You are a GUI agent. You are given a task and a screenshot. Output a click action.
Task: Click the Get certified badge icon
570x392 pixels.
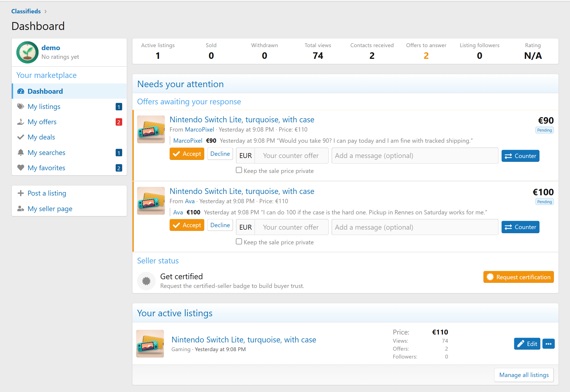(x=146, y=281)
